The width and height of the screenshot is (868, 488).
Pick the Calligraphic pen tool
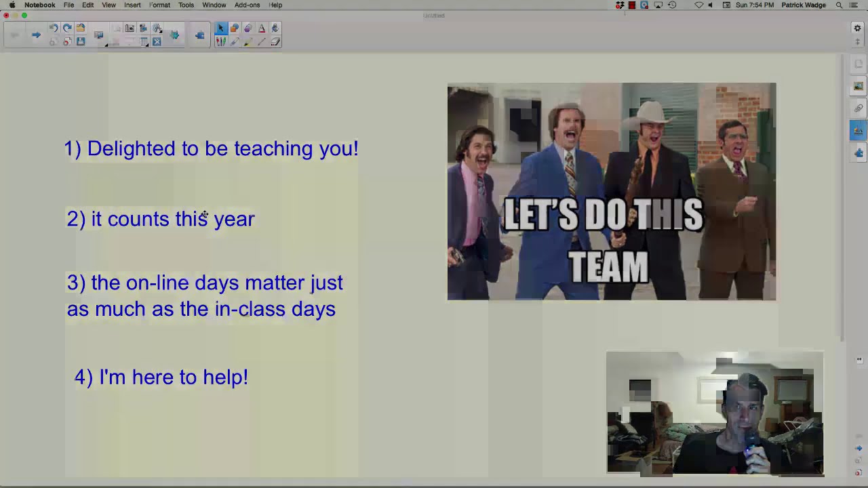pos(235,41)
